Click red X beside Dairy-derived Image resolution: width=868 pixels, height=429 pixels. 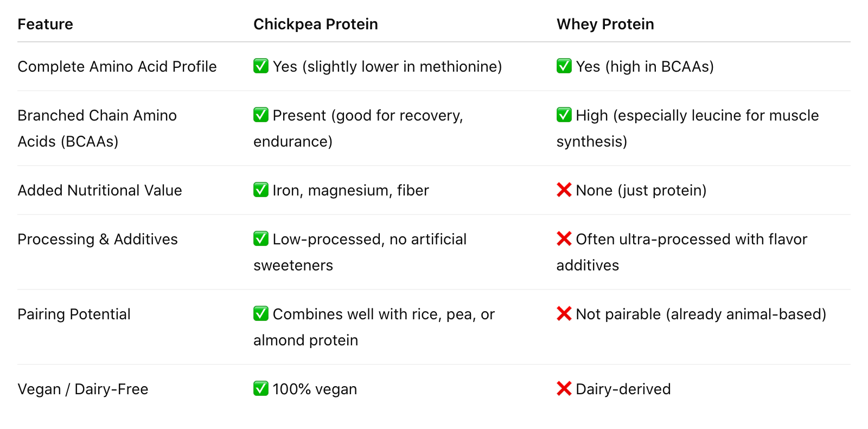pyautogui.click(x=564, y=389)
